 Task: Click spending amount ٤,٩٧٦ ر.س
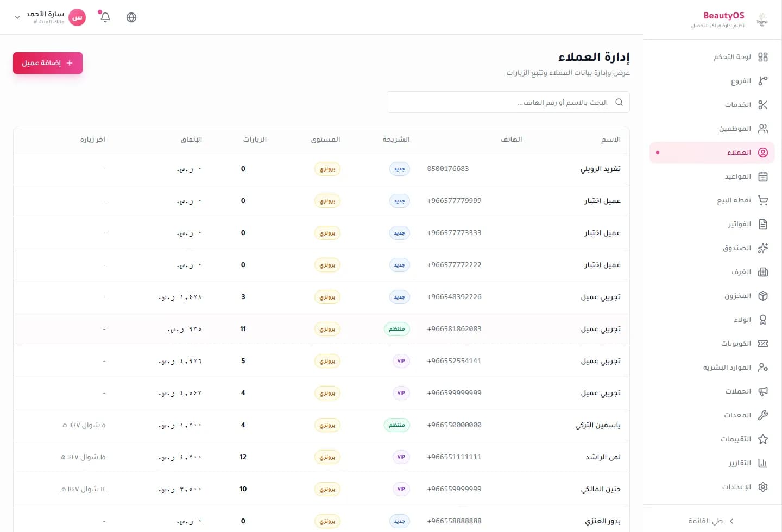pos(180,361)
